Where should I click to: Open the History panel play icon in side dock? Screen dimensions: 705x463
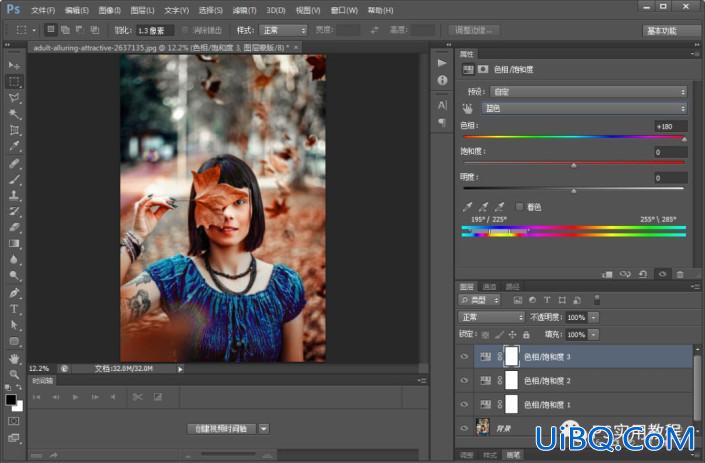point(442,63)
